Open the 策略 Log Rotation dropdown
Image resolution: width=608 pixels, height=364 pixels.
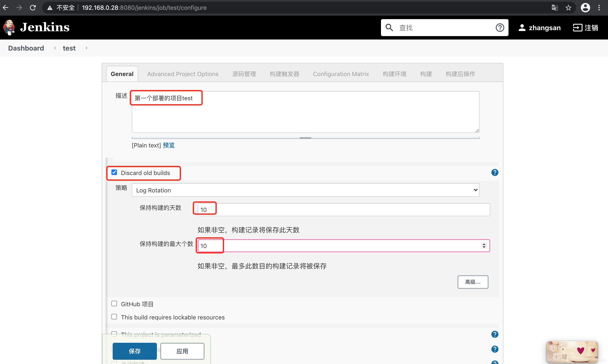point(305,190)
